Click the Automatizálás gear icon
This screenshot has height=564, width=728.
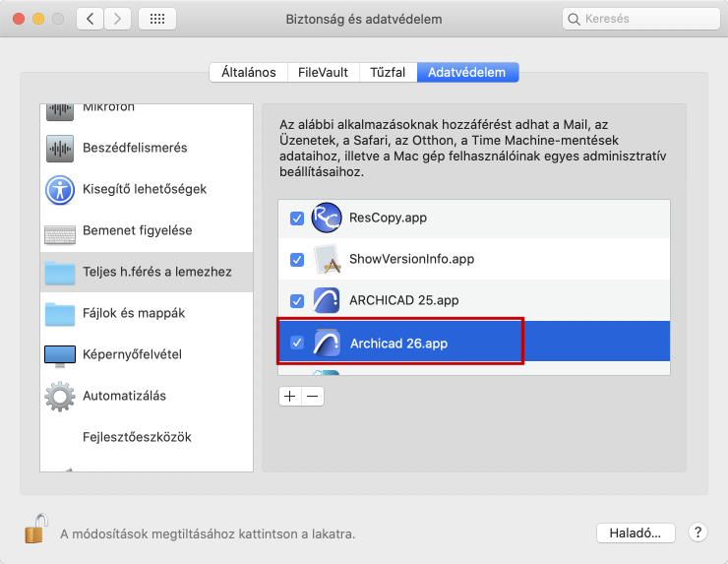(x=60, y=397)
